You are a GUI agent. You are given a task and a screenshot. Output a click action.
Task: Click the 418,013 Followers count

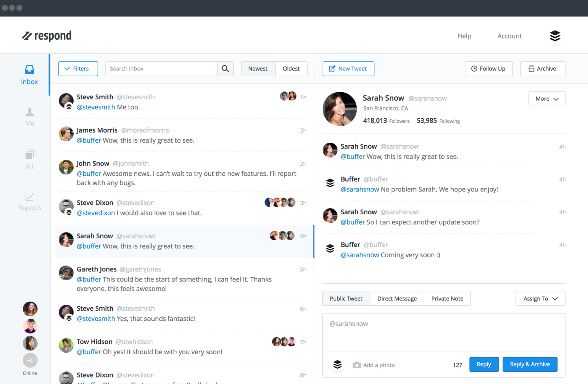click(386, 121)
